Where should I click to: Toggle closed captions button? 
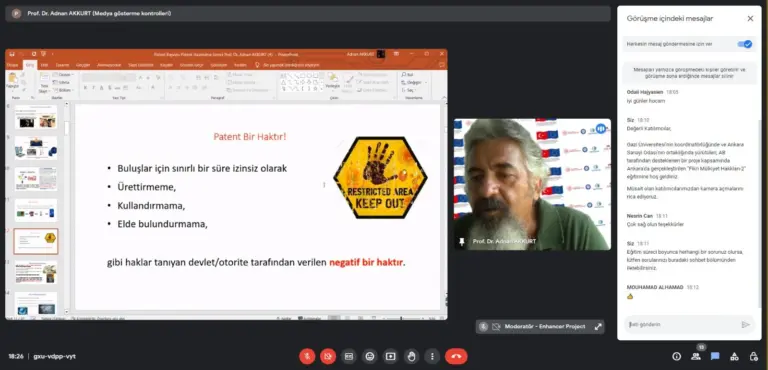(349, 356)
